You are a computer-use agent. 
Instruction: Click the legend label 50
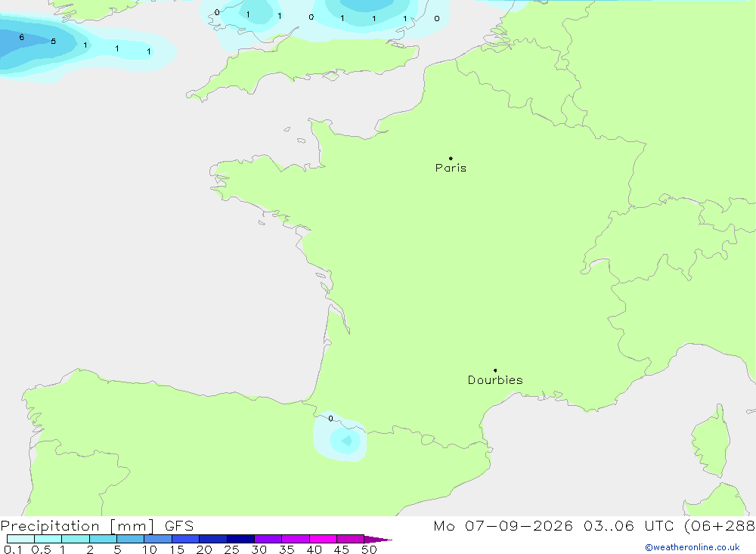coord(369,549)
